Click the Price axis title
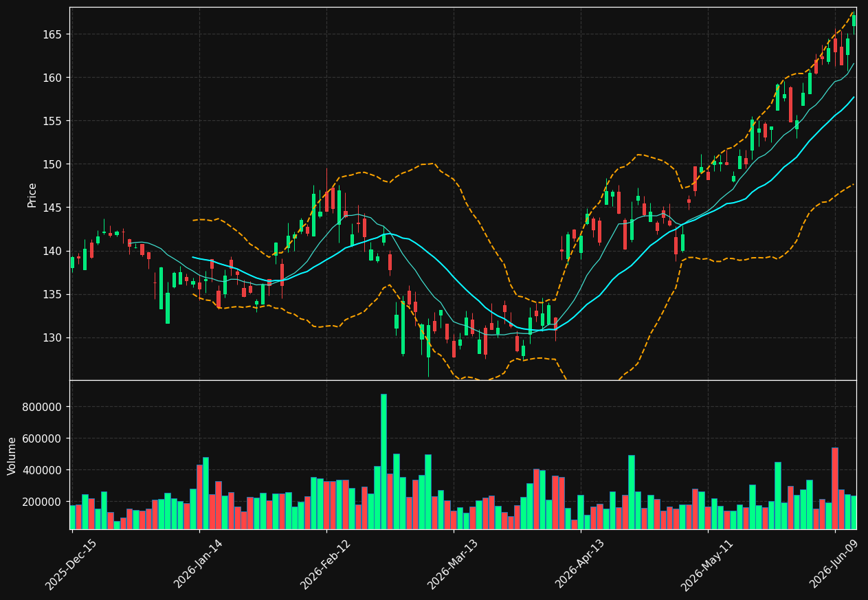The height and width of the screenshot is (600, 868). pyautogui.click(x=32, y=195)
